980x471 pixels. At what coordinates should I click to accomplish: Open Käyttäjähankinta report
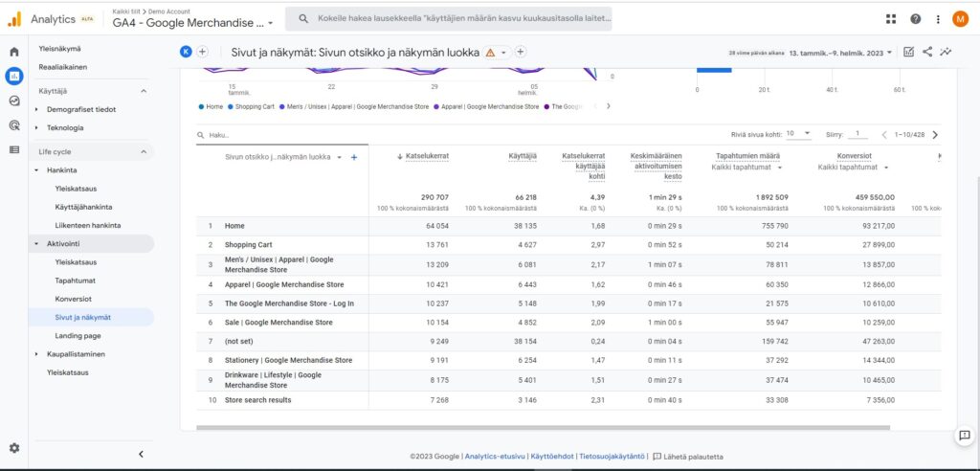84,207
